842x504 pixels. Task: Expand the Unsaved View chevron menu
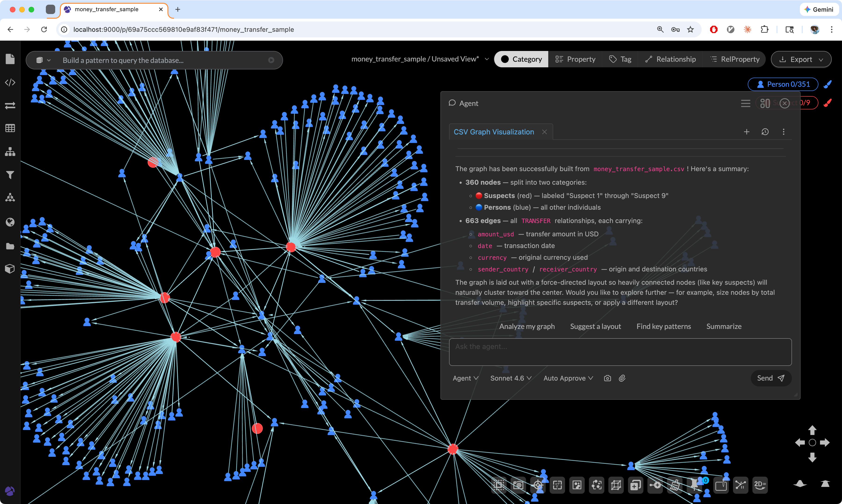coord(486,59)
